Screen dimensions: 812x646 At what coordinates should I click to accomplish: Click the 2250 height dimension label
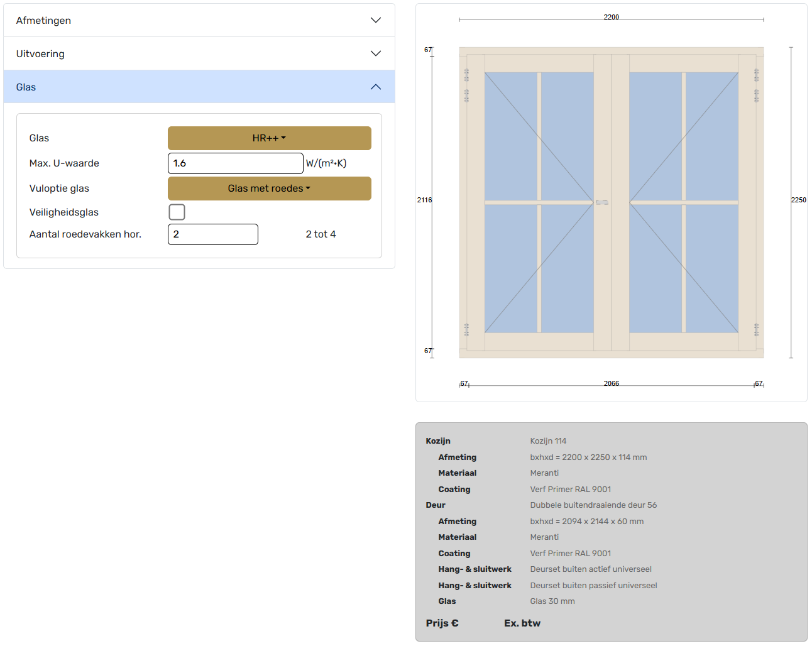pyautogui.click(x=798, y=200)
